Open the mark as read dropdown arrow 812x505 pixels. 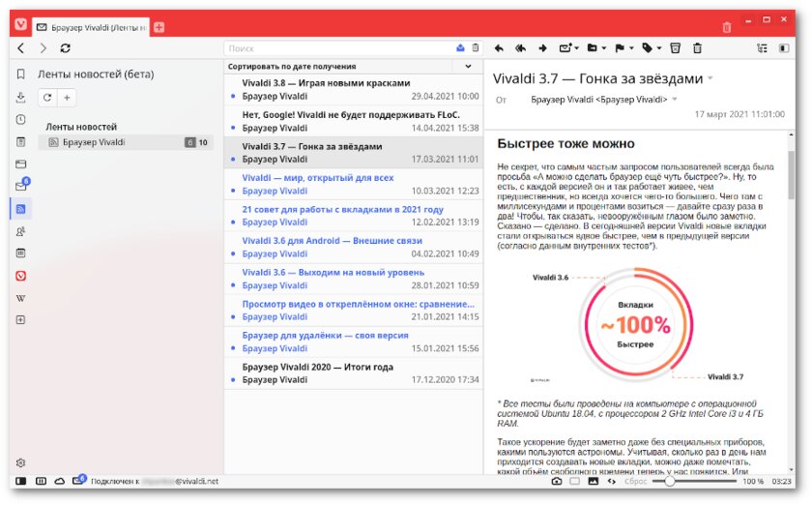[577, 48]
